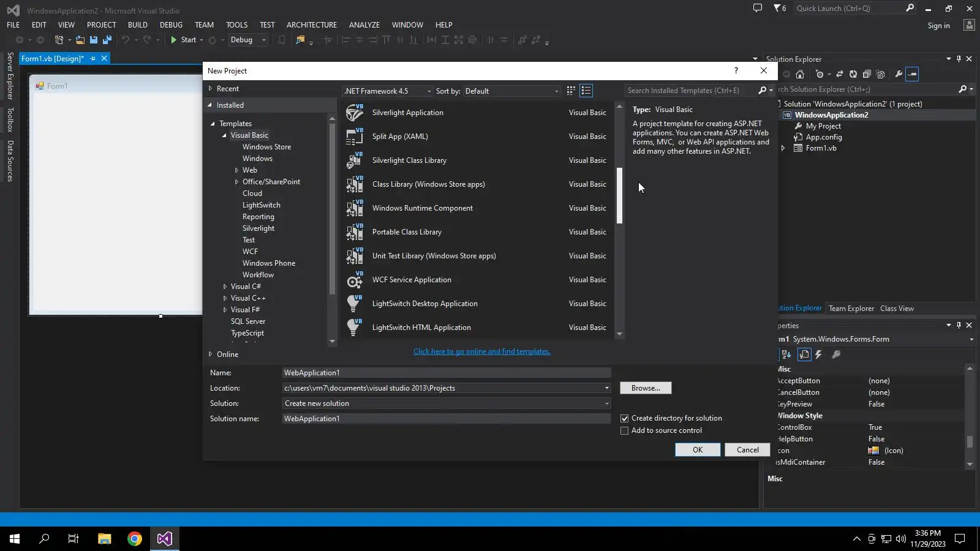Show events in Properties window
Image resolution: width=980 pixels, height=551 pixels.
point(819,354)
